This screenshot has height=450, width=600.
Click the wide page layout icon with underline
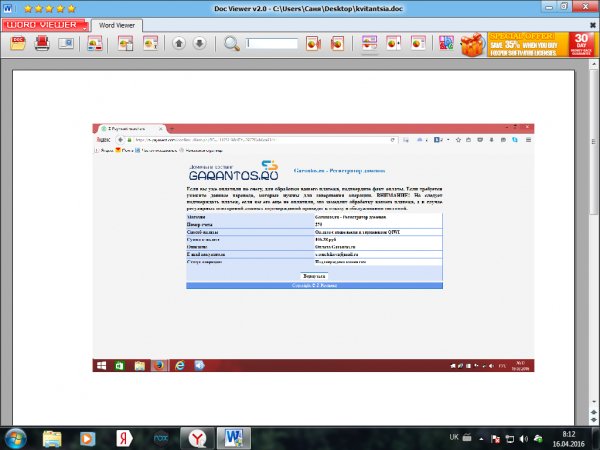(x=369, y=43)
